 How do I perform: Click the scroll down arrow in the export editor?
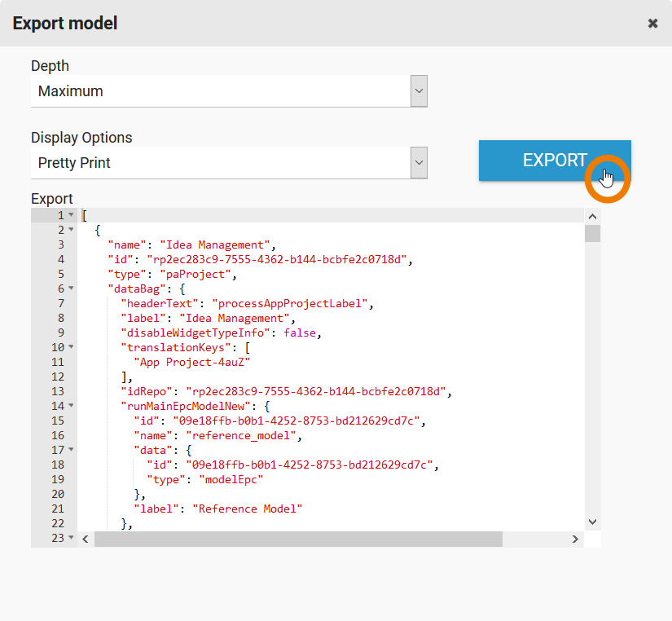592,522
